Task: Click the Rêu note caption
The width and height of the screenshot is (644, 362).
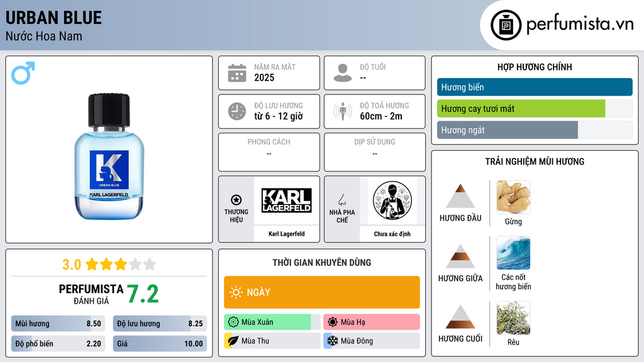Action: point(513,343)
